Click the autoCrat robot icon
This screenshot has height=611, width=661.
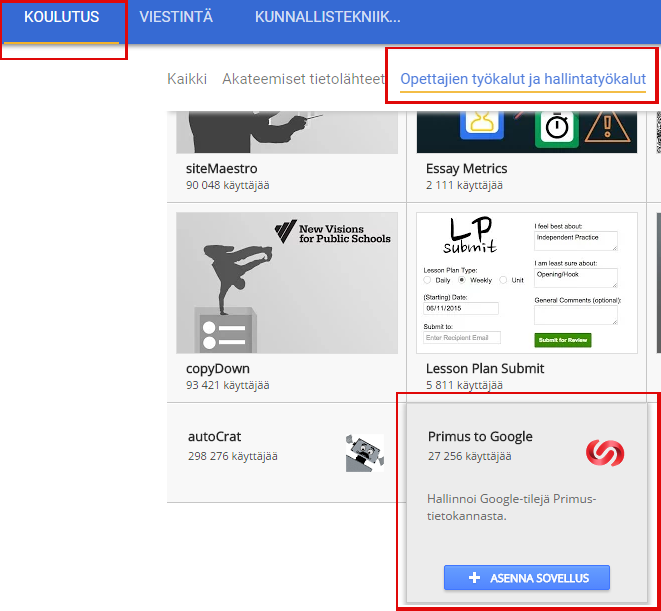click(x=365, y=453)
